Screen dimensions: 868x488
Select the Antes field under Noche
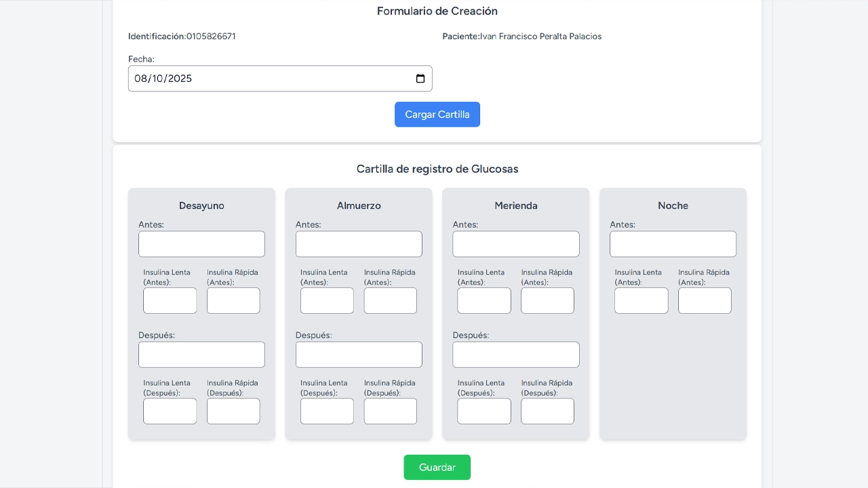pos(673,243)
